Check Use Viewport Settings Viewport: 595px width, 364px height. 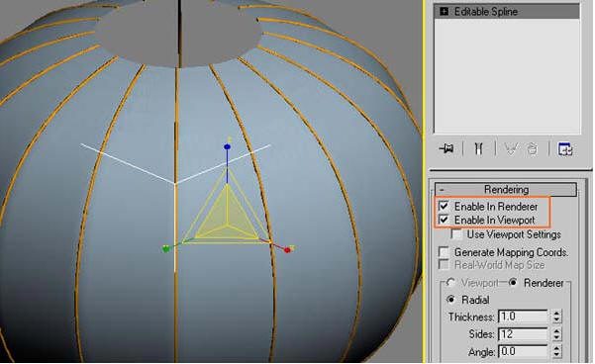point(456,234)
